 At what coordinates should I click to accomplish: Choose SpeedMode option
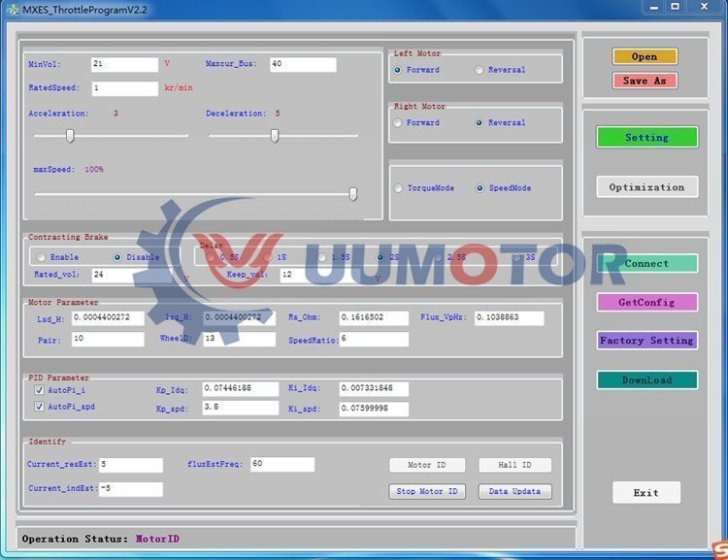pyautogui.click(x=480, y=188)
